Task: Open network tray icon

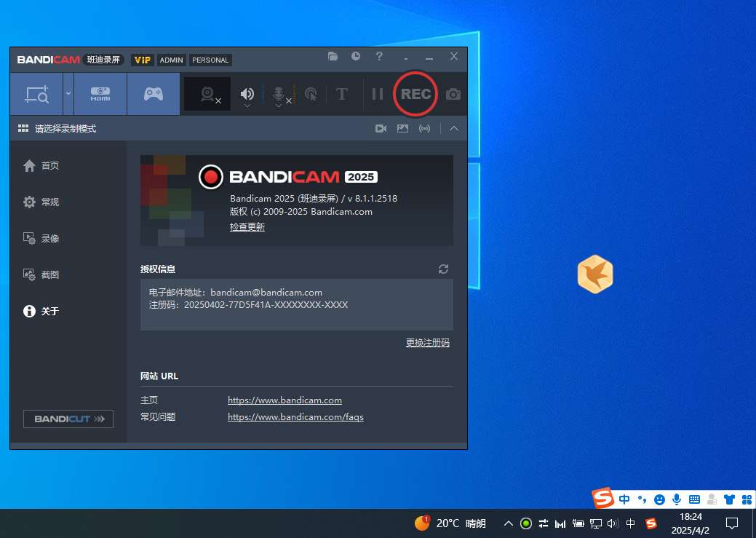Action: pos(595,523)
